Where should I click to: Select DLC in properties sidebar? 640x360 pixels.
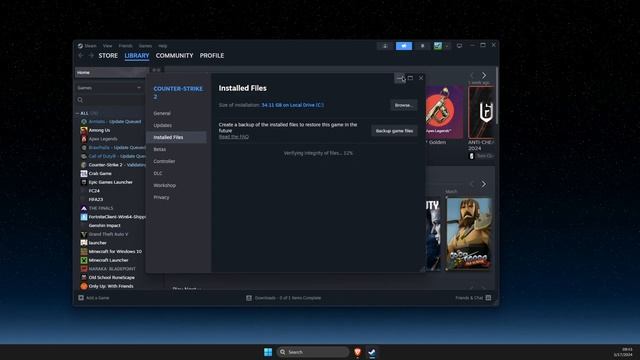(176, 173)
